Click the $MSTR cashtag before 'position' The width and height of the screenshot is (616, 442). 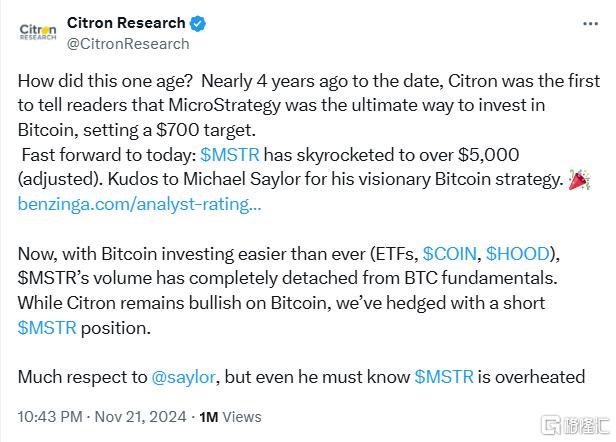tap(47, 328)
